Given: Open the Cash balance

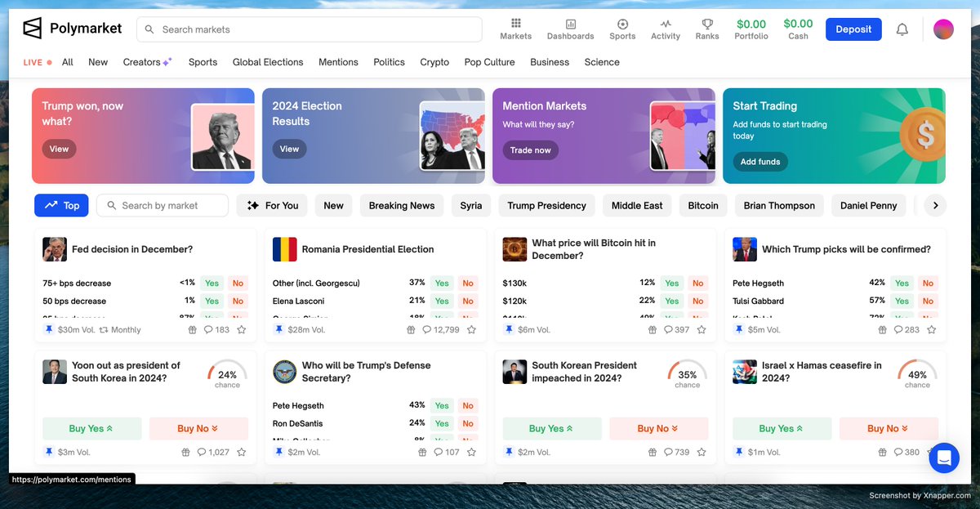Looking at the screenshot, I should click(798, 29).
